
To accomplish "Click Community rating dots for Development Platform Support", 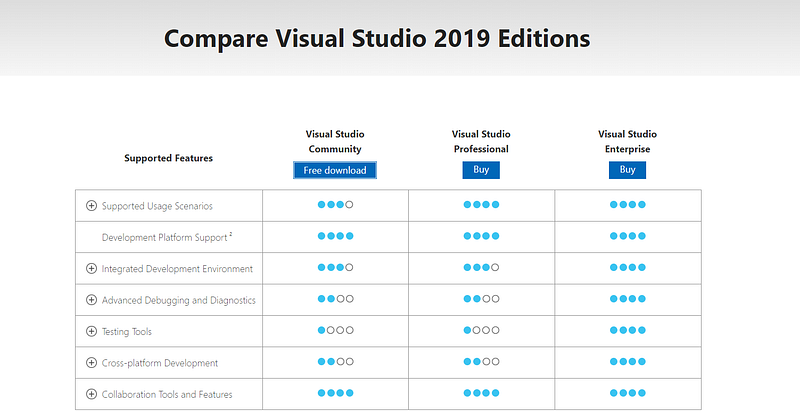I will click(335, 236).
